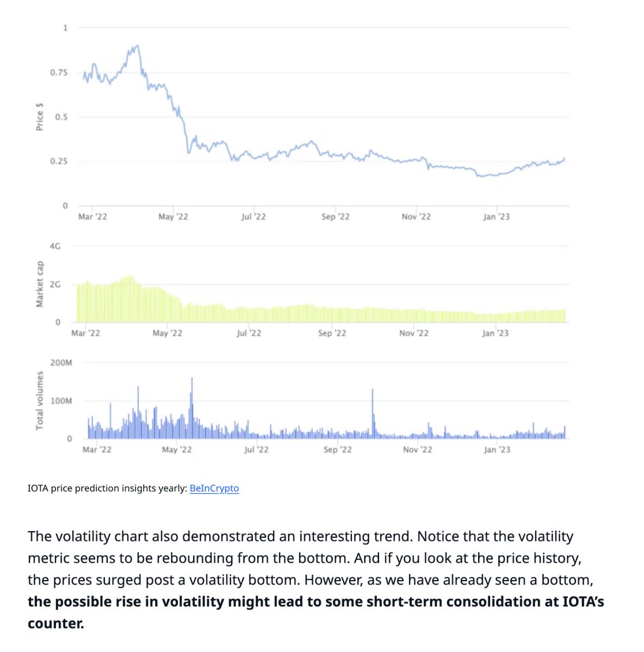Click the bold word "counter." ending the paragraph
Screen dimensions: 644x652
55,623
